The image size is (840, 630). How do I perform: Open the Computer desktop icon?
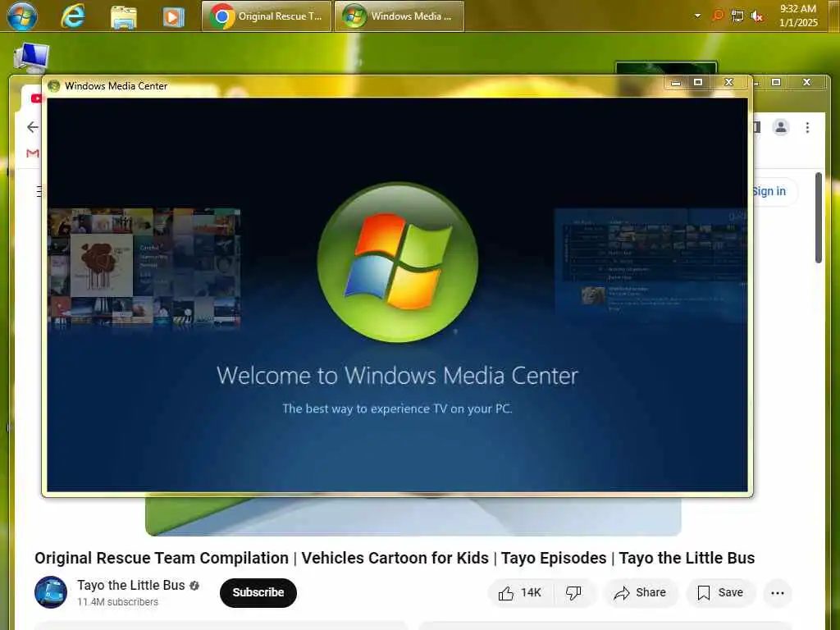tap(31, 58)
